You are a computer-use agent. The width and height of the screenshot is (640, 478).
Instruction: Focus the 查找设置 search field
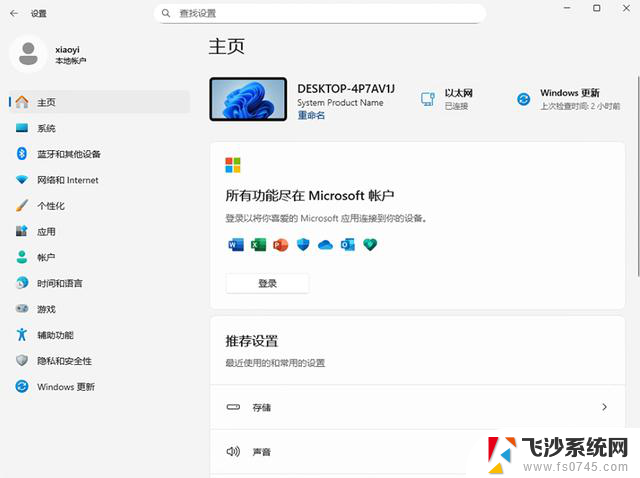[x=320, y=13]
